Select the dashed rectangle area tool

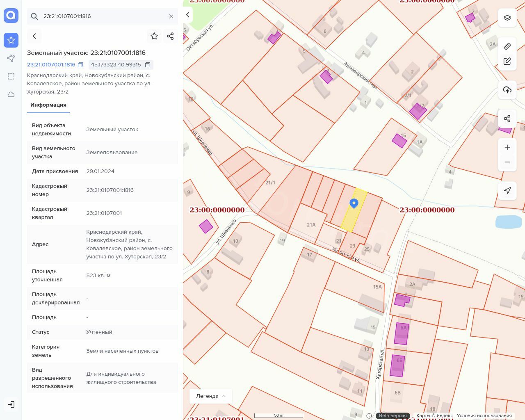pos(11,76)
